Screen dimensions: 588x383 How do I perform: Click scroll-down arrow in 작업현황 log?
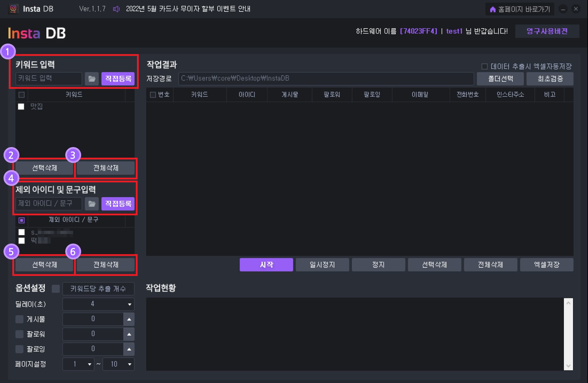(569, 366)
